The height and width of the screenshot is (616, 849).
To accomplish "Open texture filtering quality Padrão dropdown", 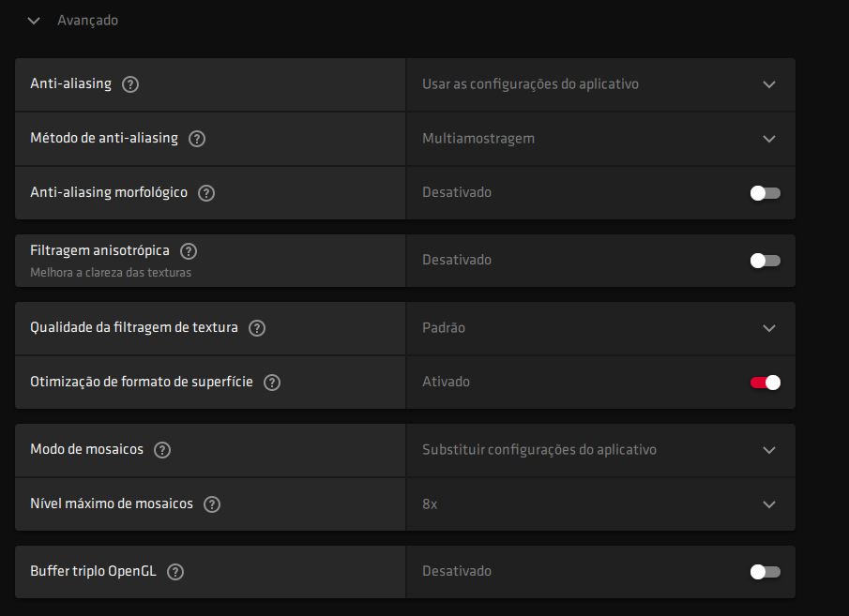I will (600, 328).
